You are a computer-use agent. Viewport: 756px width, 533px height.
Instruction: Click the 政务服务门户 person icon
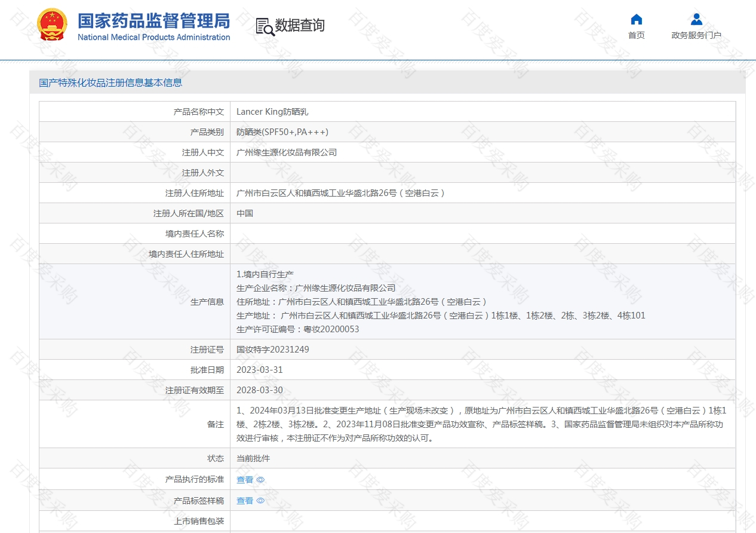point(696,19)
